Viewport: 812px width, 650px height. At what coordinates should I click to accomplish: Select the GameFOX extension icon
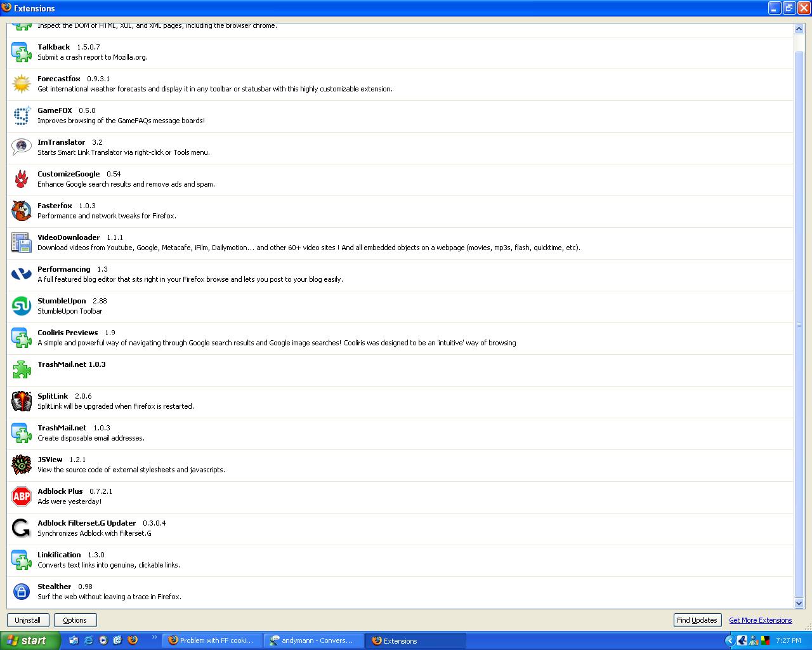pos(22,116)
